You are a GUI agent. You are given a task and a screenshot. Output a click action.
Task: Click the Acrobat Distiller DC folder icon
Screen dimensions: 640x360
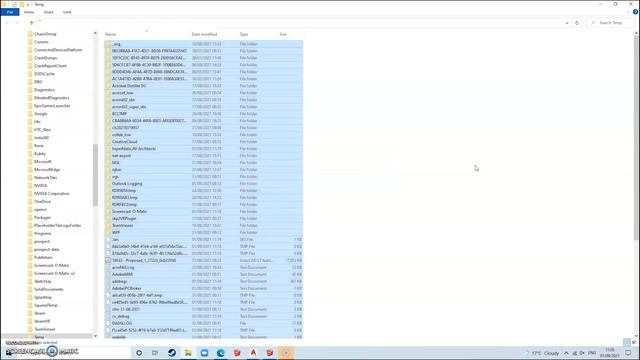click(x=108, y=86)
